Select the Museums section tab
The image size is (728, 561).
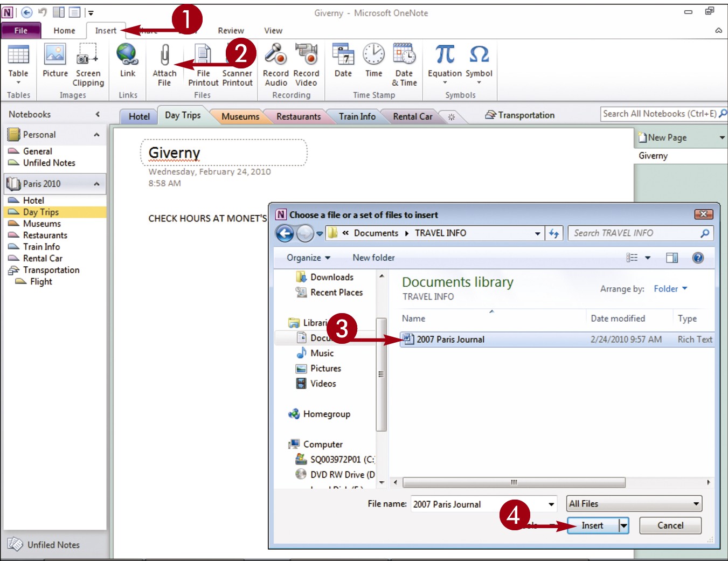(x=240, y=116)
